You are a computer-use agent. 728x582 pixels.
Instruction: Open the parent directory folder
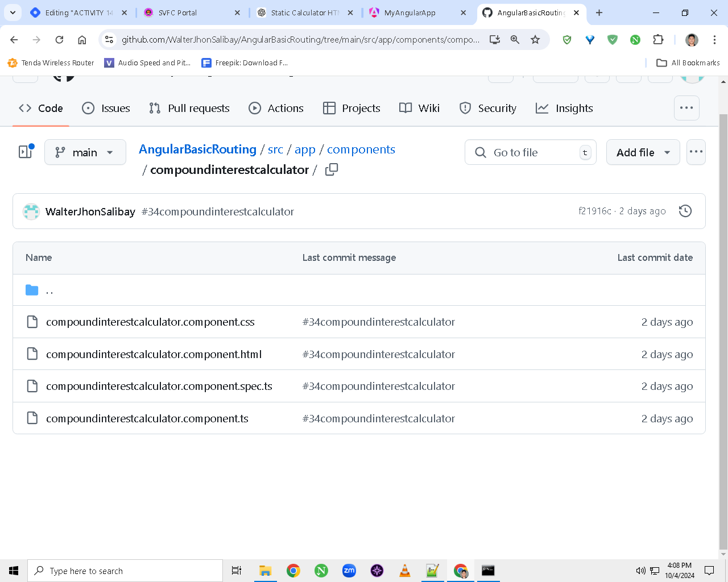tap(49, 290)
